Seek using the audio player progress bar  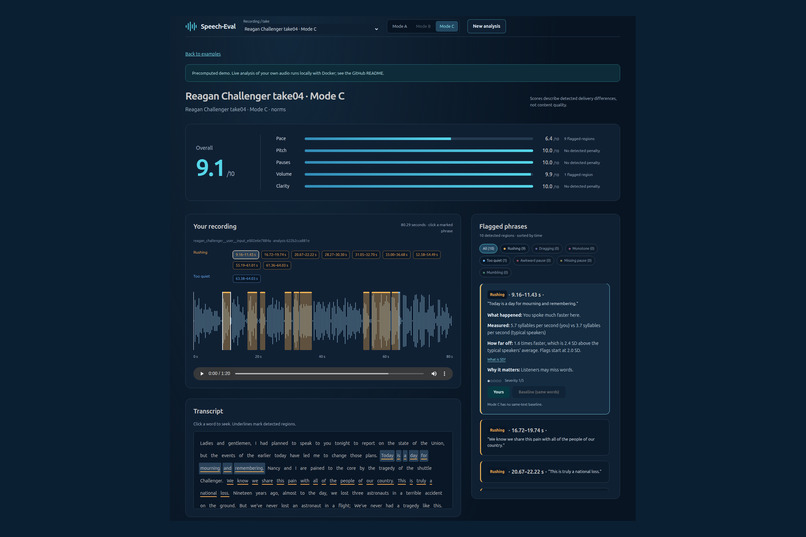(329, 374)
